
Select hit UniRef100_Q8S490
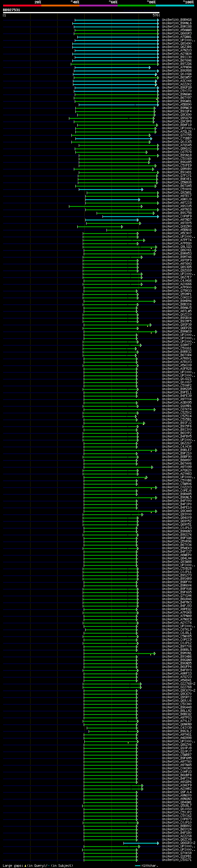177,43
